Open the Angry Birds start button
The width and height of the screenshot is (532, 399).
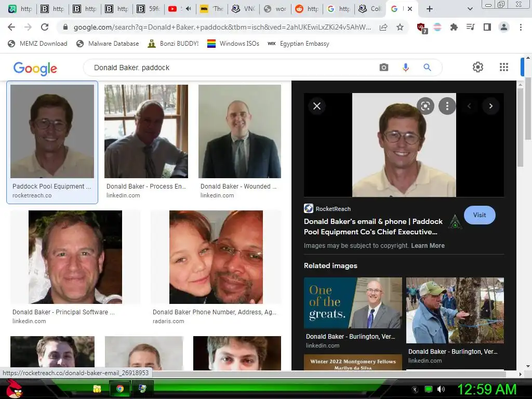14,389
